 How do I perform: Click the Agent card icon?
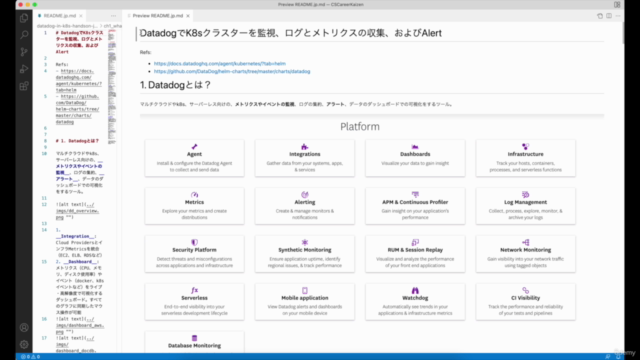coord(194,147)
